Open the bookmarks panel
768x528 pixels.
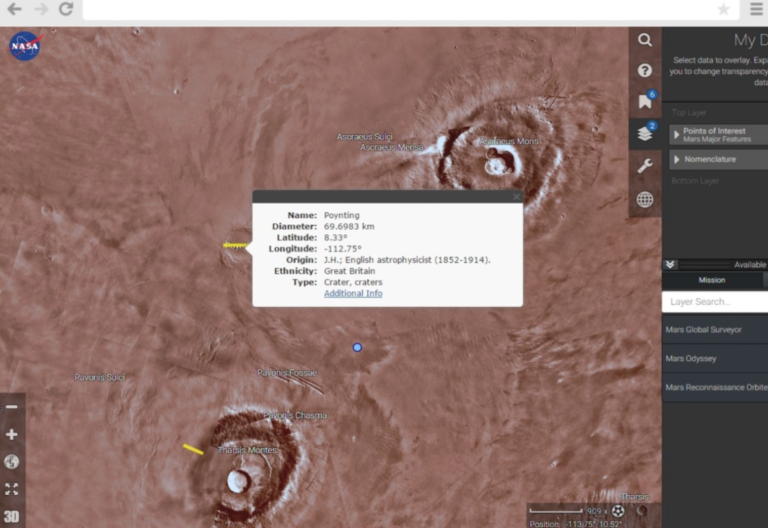[x=645, y=102]
